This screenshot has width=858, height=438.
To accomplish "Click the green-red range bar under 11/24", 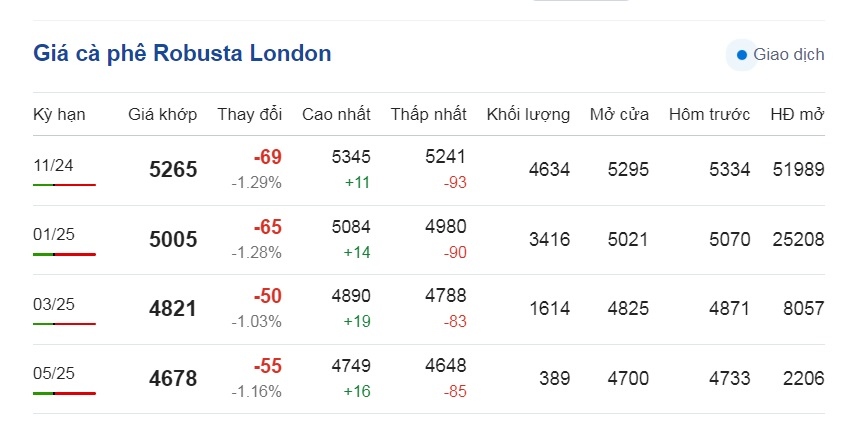I will click(64, 185).
